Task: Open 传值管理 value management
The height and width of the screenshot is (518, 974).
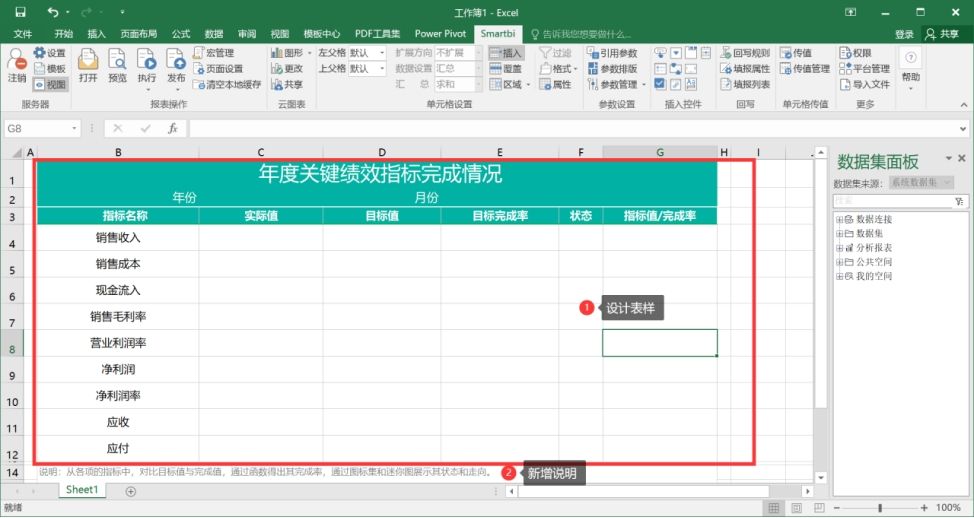Action: coord(805,68)
